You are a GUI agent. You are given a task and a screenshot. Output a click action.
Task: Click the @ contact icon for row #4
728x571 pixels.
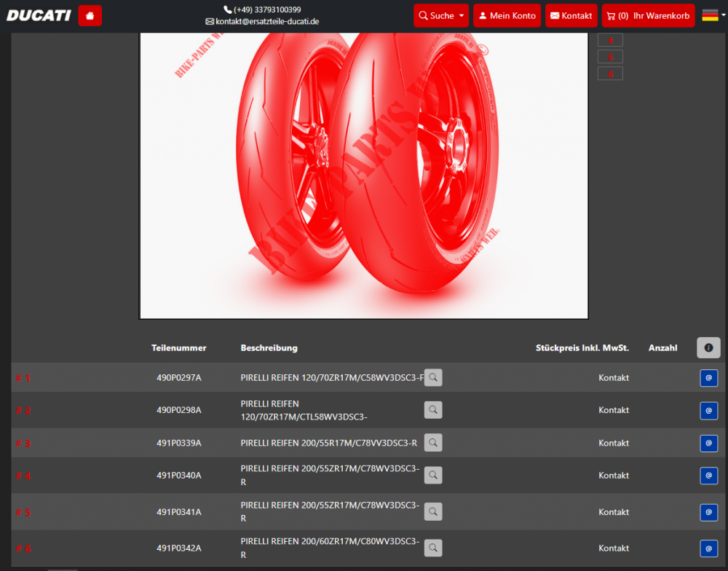708,476
